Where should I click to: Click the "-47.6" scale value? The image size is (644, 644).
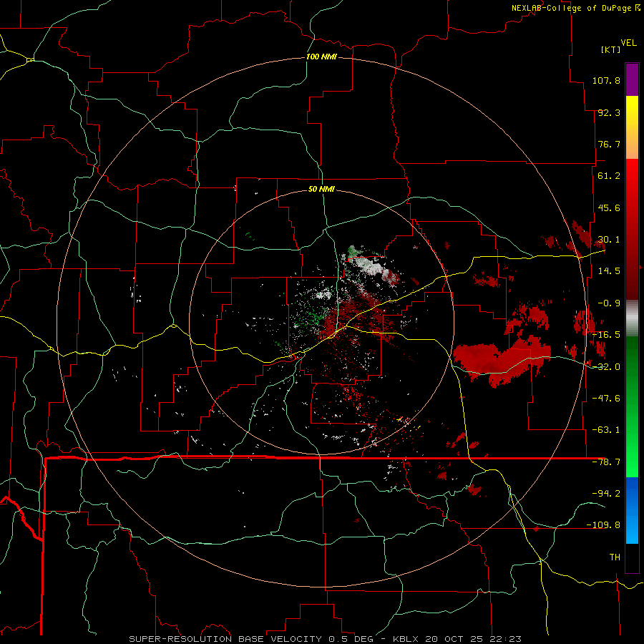point(606,399)
